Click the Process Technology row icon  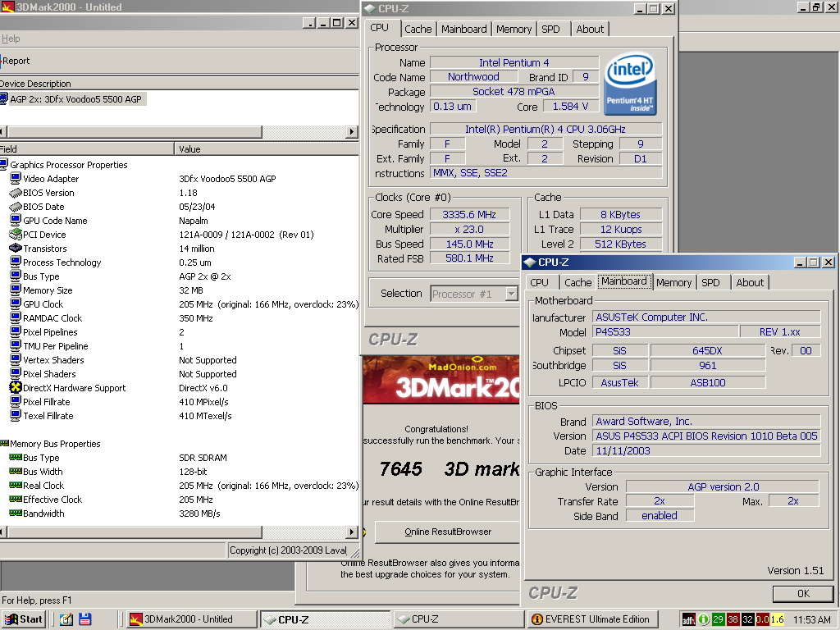16,262
